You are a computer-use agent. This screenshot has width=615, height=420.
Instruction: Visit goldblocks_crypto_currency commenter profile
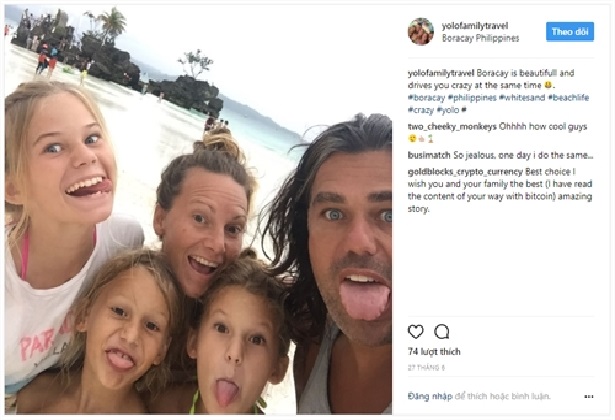[465, 172]
